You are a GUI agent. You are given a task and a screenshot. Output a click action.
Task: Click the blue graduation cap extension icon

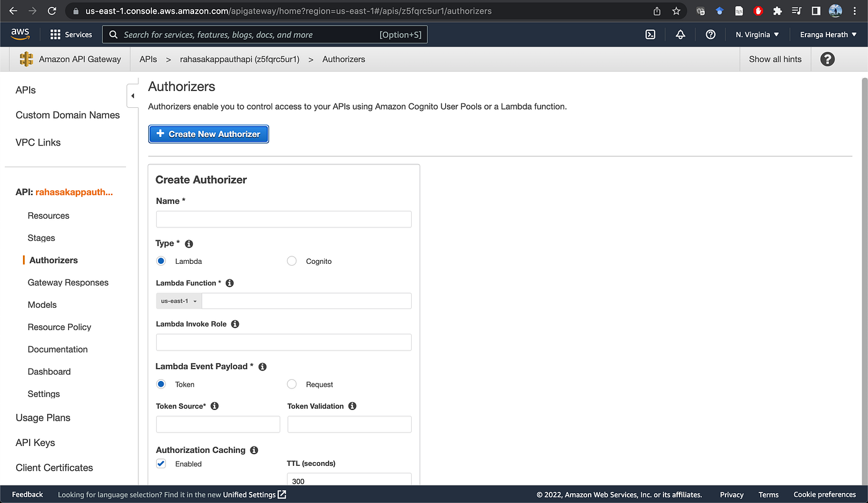coord(720,11)
